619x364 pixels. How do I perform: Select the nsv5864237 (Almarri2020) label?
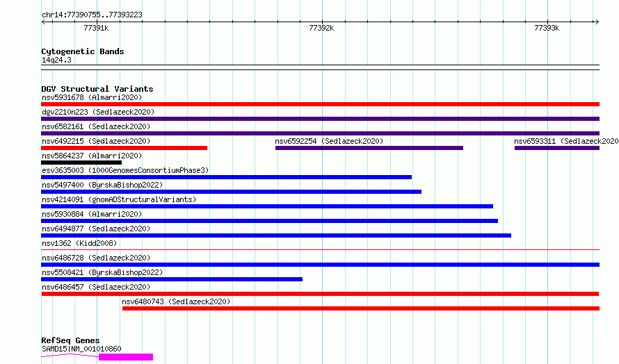pos(92,156)
